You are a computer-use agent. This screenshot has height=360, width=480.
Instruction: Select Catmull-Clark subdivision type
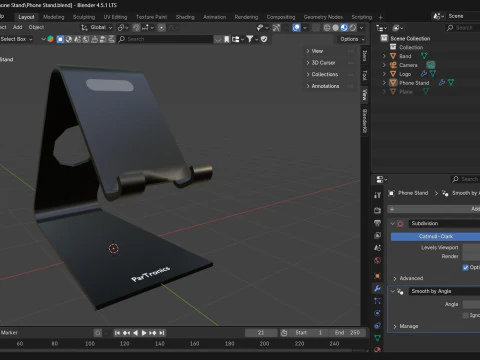[x=435, y=237]
